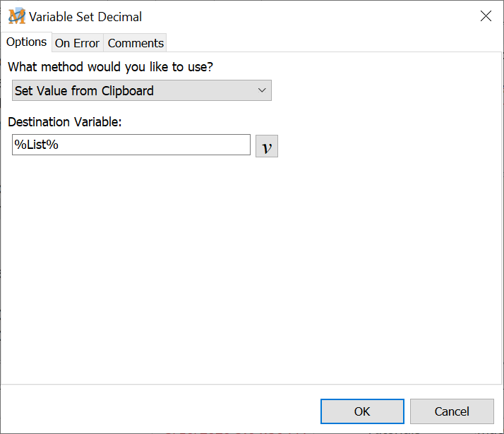Click the 'Variable Set Decimal' title bar text

coord(85,16)
